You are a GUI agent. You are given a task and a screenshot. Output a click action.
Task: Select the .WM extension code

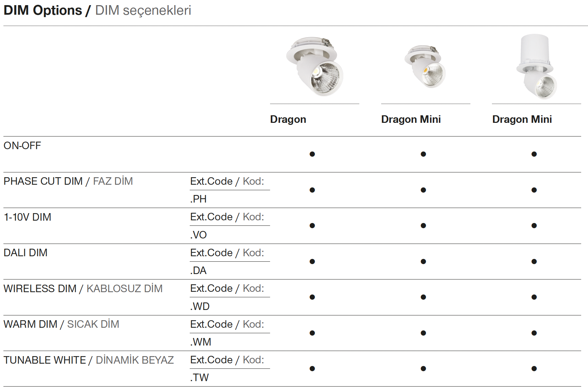point(201,342)
